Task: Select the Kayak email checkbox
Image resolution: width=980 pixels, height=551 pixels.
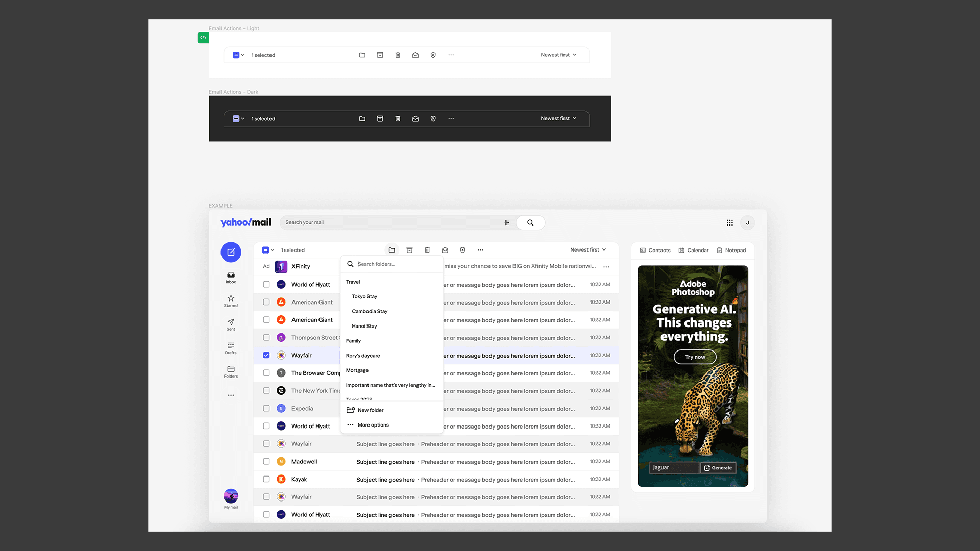Action: [266, 479]
